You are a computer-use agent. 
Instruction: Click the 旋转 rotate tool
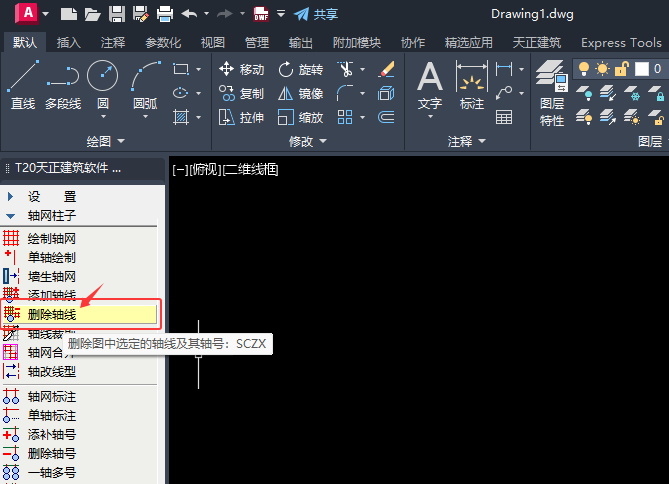(x=300, y=69)
